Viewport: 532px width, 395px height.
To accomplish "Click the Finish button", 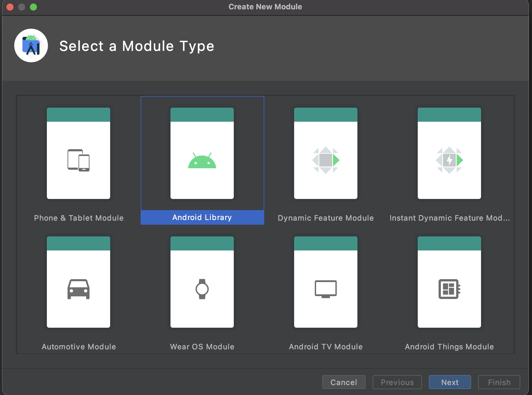I will pos(499,382).
